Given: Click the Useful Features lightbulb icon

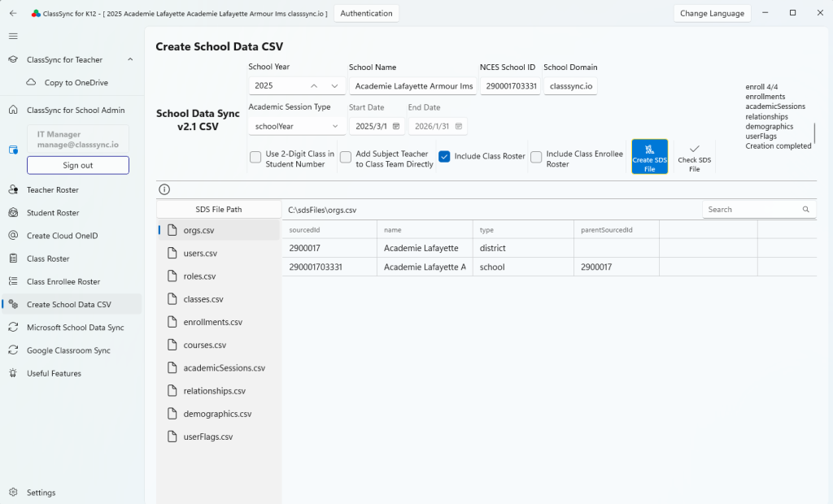Looking at the screenshot, I should pyautogui.click(x=13, y=373).
